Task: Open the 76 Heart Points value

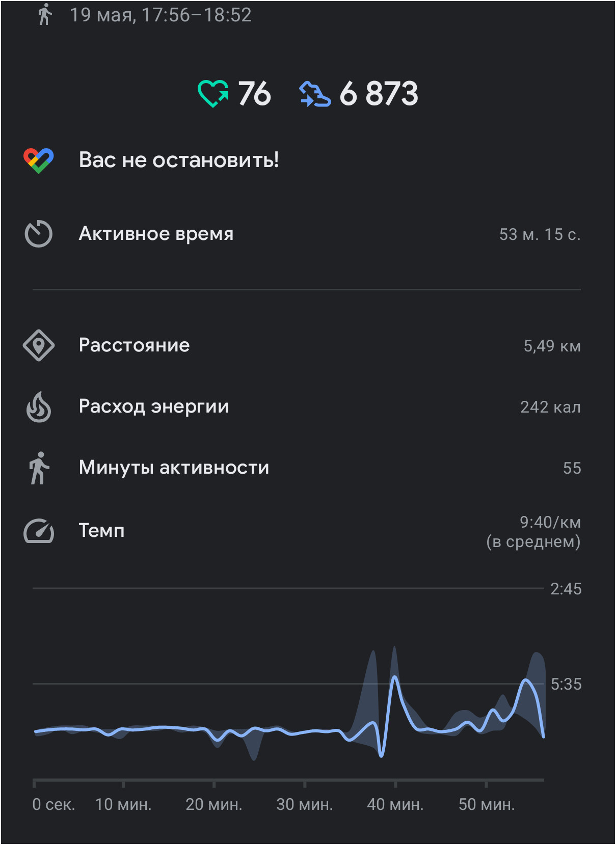Action: pyautogui.click(x=254, y=94)
